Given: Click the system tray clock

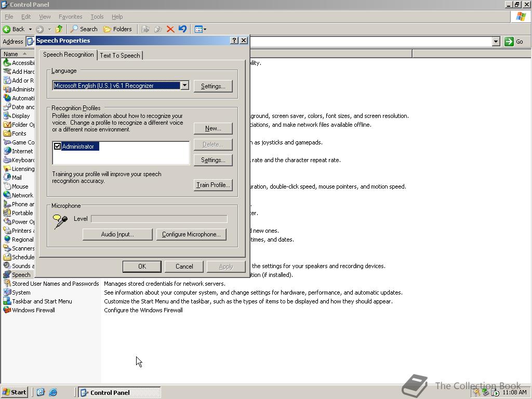Looking at the screenshot, I should [514, 392].
